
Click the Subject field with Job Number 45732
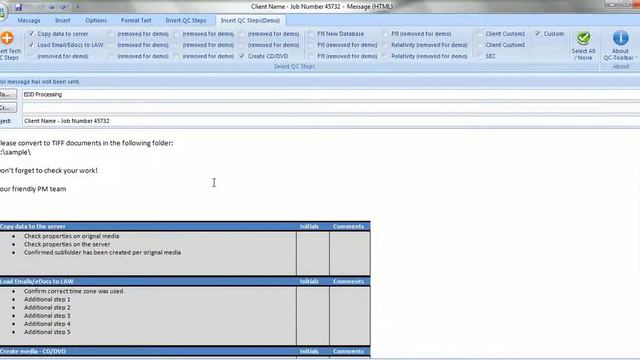coord(331,121)
